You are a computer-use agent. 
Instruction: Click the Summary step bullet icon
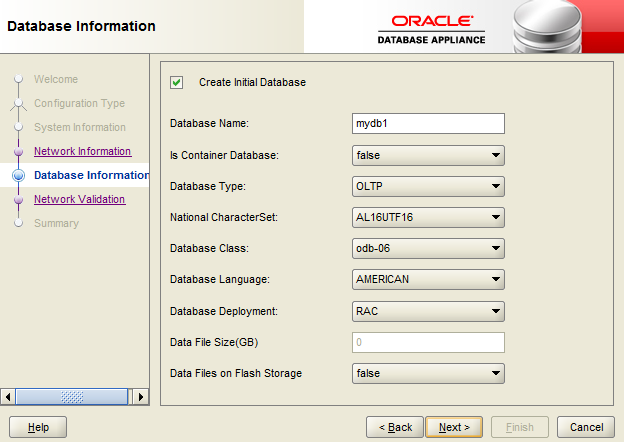[18, 223]
